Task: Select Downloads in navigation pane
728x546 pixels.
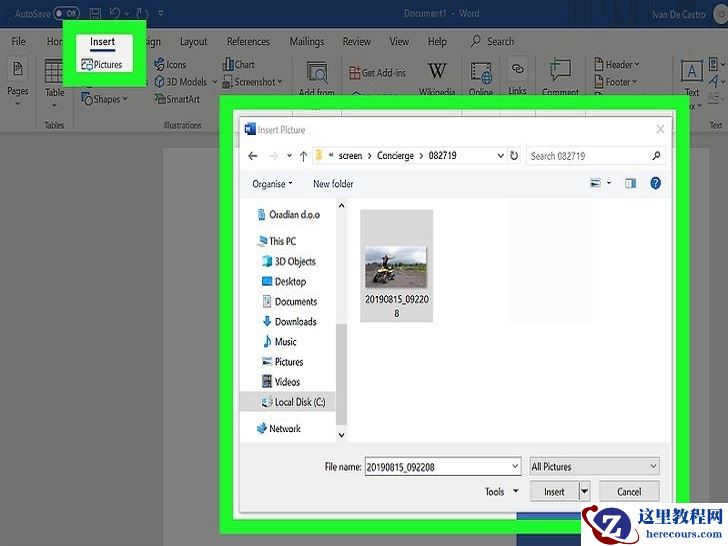Action: [290, 321]
